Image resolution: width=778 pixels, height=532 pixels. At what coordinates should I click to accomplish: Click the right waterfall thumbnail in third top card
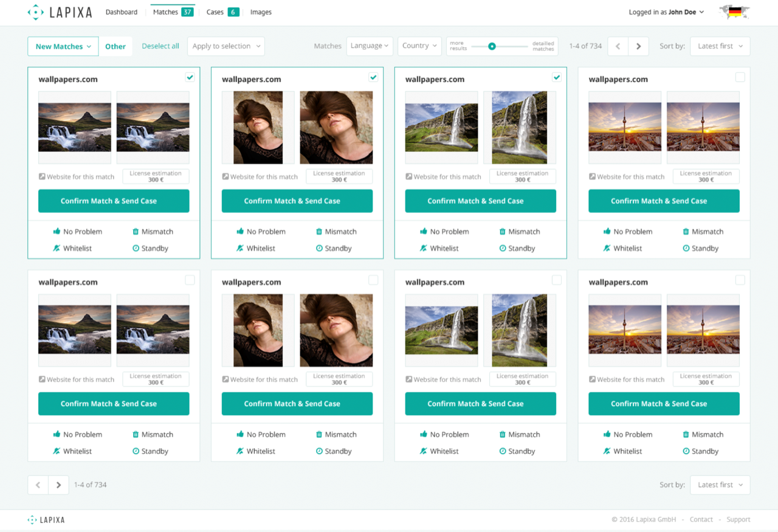tap(520, 128)
